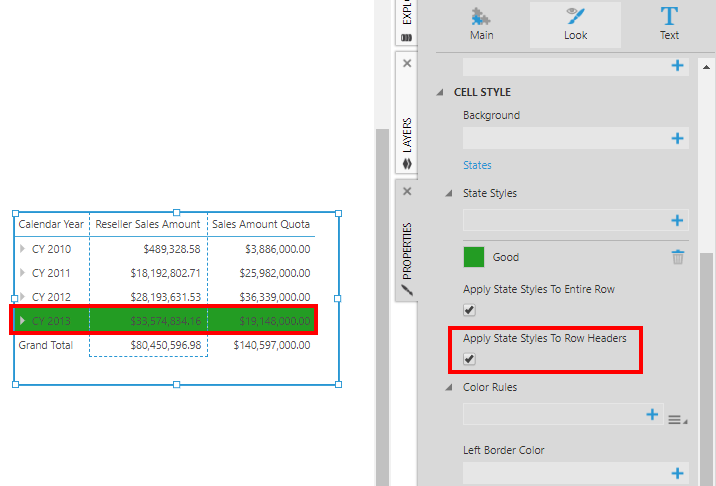The height and width of the screenshot is (486, 716).
Task: Click the Good state label
Action: click(505, 257)
